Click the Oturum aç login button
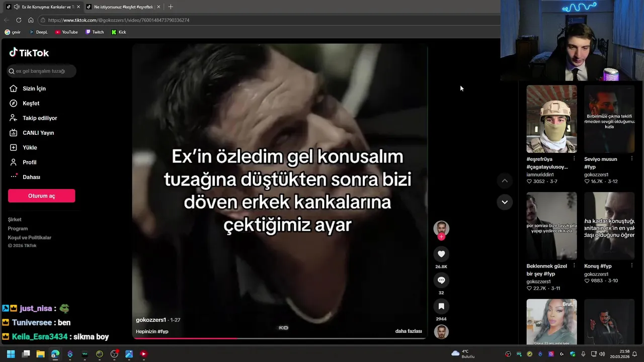The image size is (644, 362). tap(41, 196)
